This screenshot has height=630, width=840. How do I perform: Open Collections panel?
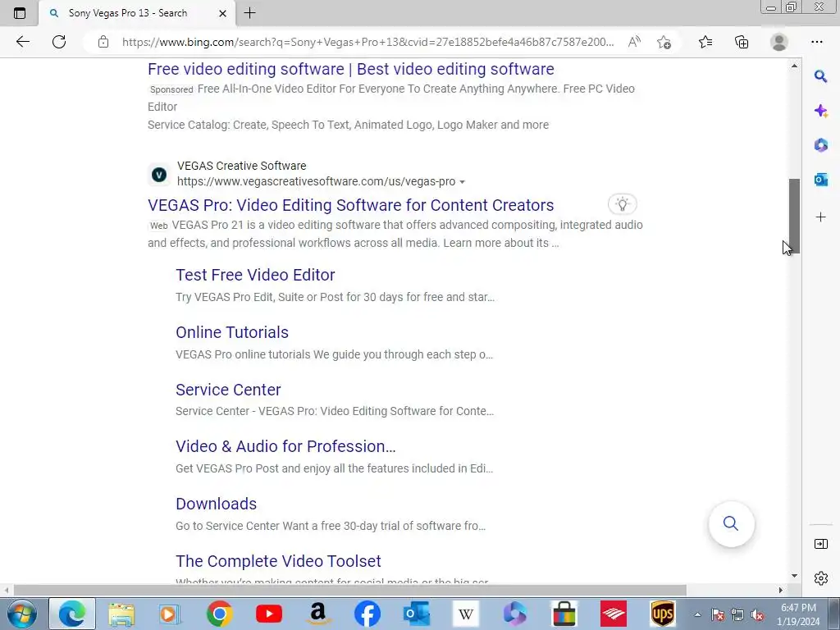(x=742, y=42)
